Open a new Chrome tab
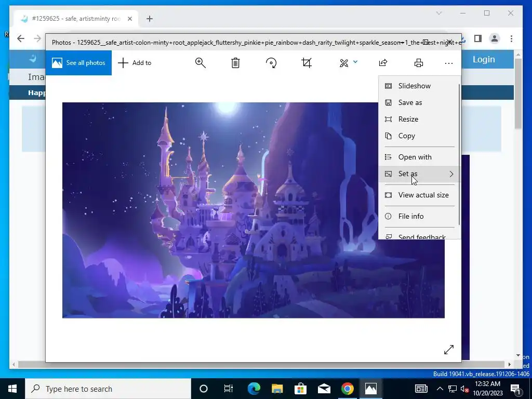The width and height of the screenshot is (532, 399). coord(150,19)
